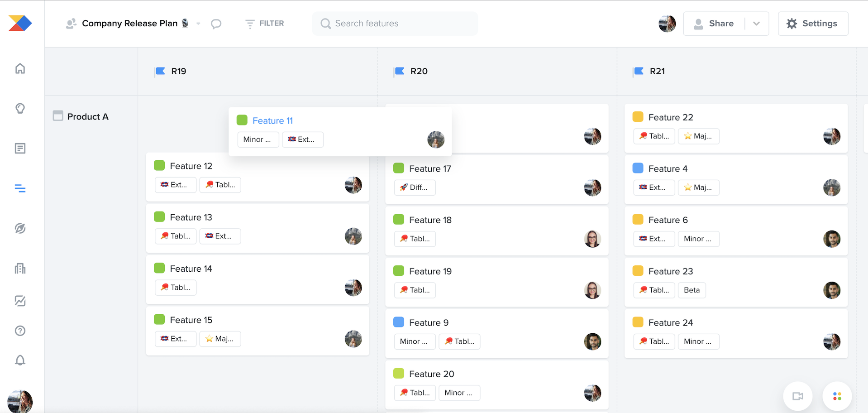This screenshot has height=413, width=868.
Task: Click the assignee avatar on Feature 18
Action: tap(592, 239)
